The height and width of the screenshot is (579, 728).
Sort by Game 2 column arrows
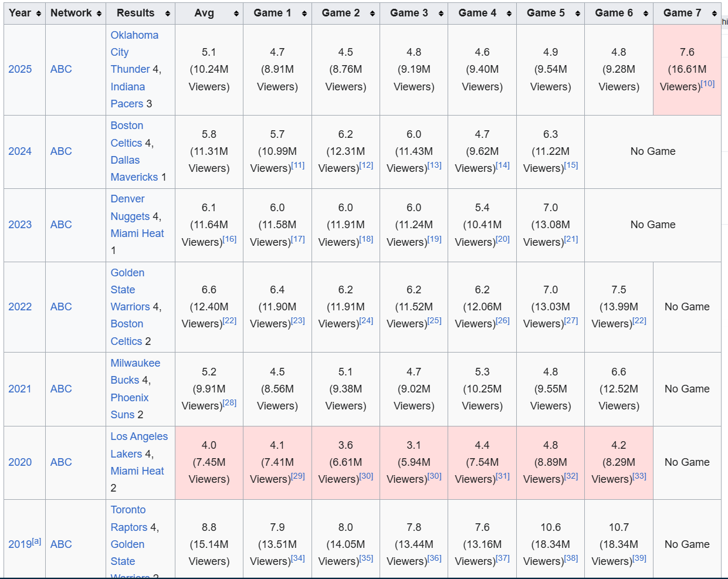(373, 13)
